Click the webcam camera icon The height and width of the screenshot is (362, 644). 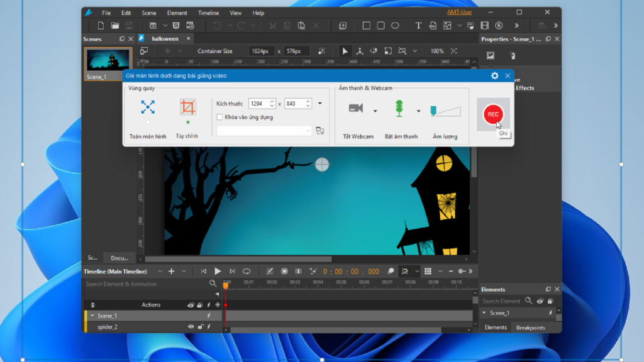tap(356, 109)
